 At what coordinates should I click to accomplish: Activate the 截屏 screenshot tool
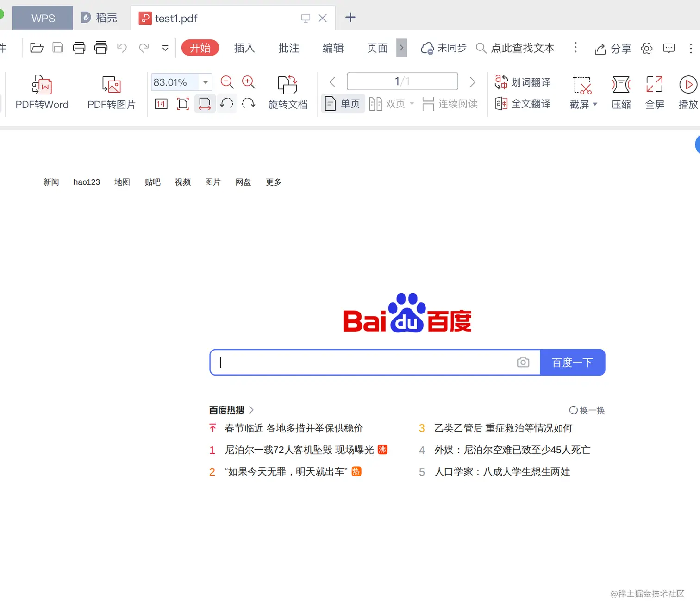pos(580,91)
